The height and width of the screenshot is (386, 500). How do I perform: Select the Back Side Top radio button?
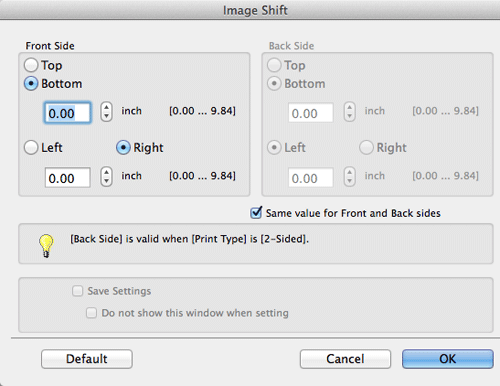[274, 65]
